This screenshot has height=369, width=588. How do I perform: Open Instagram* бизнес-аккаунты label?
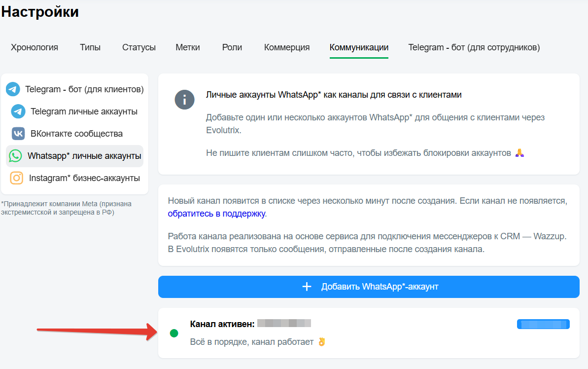tap(84, 178)
